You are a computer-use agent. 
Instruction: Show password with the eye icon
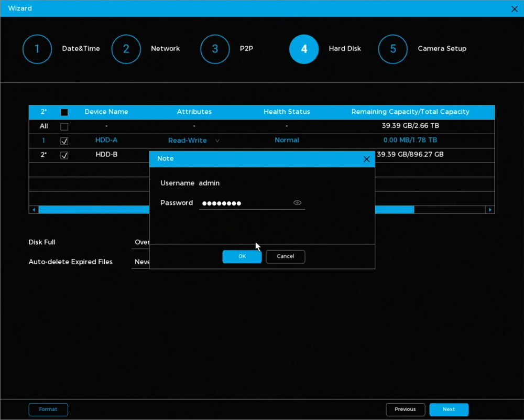(298, 203)
